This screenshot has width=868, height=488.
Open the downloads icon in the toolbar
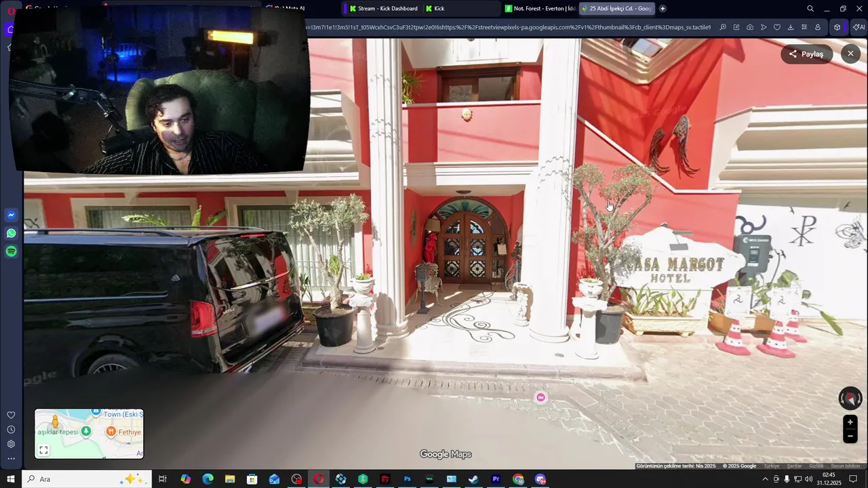point(791,28)
